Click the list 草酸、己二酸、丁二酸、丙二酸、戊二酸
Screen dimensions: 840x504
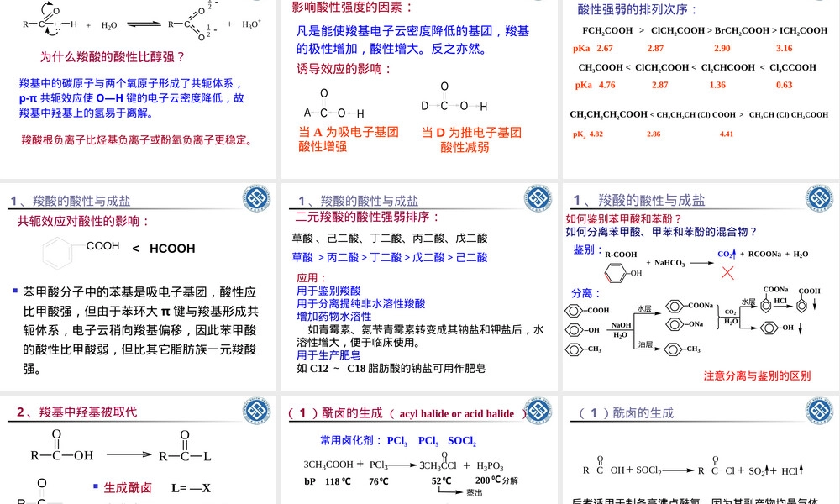[x=390, y=238]
